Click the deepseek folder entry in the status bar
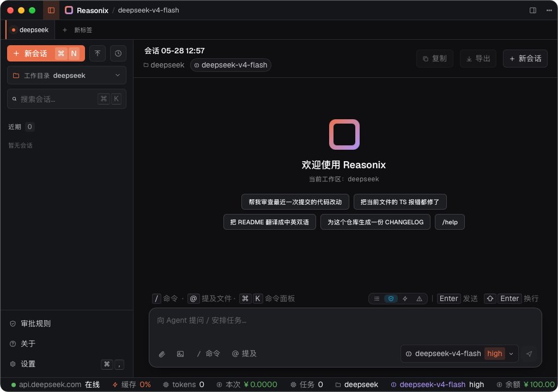Image resolution: width=558 pixels, height=392 pixels. [357, 384]
